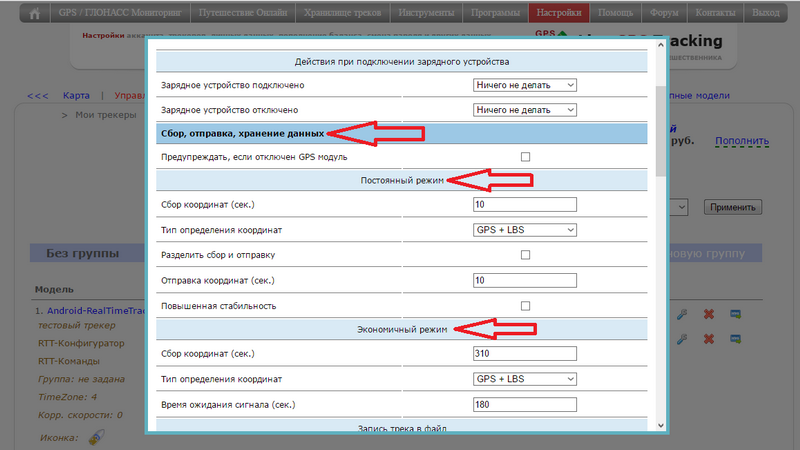Open the Зарядное устройство подключено dropdown

tap(525, 85)
